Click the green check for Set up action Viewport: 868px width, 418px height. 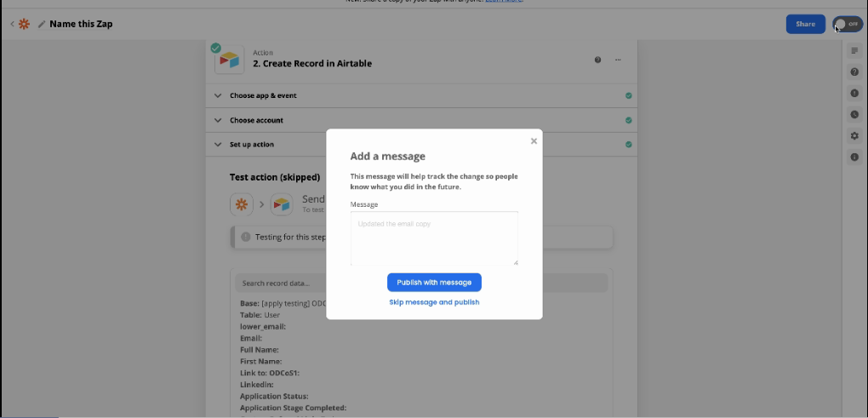pyautogui.click(x=628, y=145)
